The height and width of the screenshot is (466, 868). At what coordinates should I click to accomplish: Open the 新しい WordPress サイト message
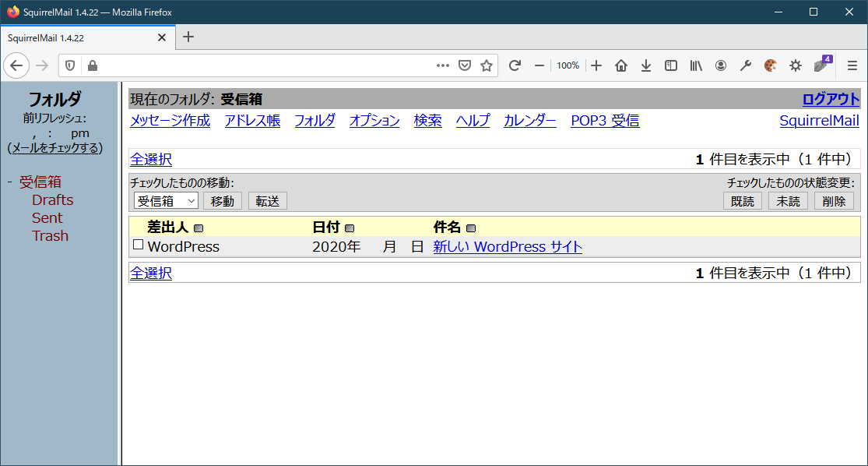point(508,246)
